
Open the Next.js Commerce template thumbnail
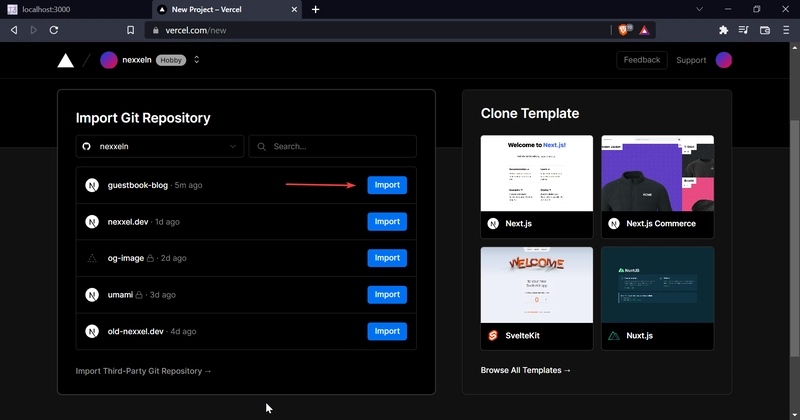tap(658, 173)
